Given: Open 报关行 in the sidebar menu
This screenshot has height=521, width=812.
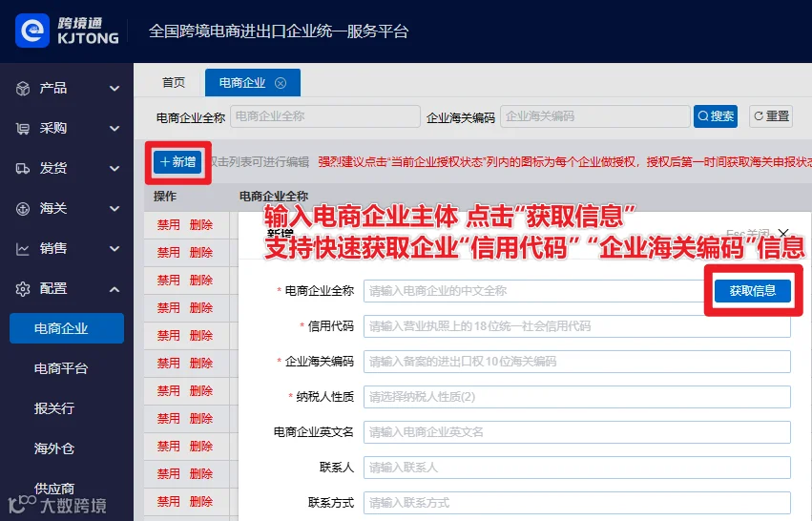Looking at the screenshot, I should (x=54, y=408).
